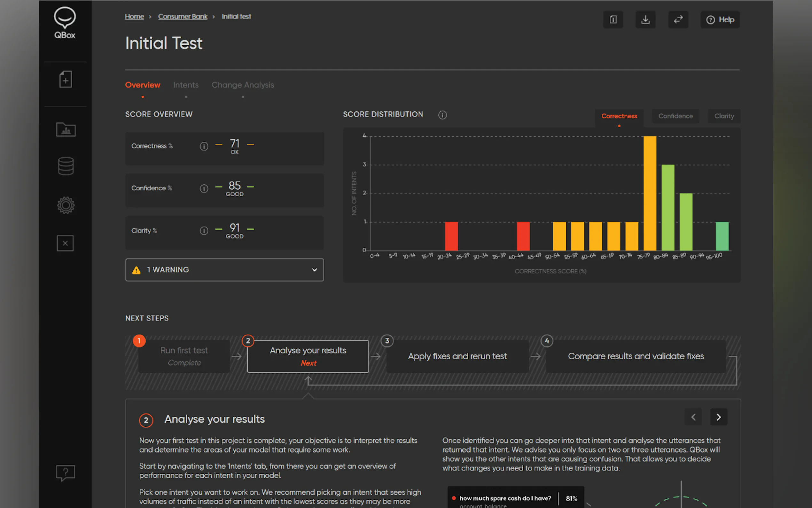Click the Consumer Bank breadcrumb link
Viewport: 812px width, 508px height.
[183, 16]
